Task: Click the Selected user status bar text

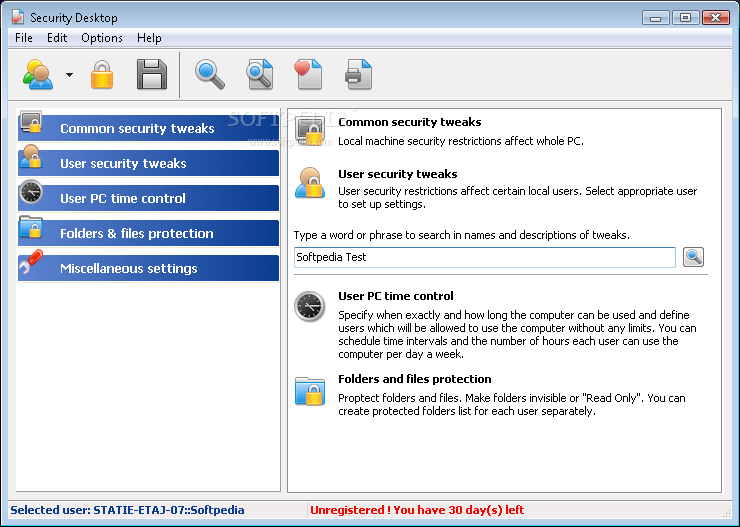Action: [x=127, y=510]
